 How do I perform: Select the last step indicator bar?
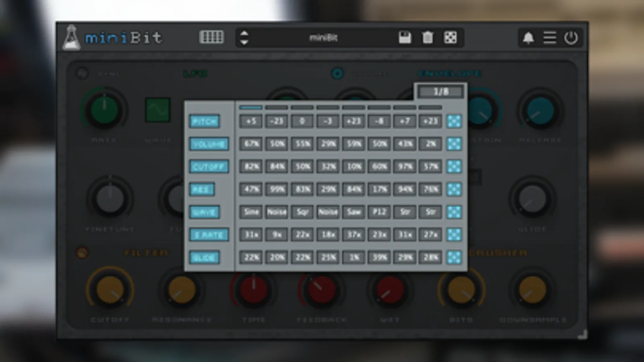(431, 107)
